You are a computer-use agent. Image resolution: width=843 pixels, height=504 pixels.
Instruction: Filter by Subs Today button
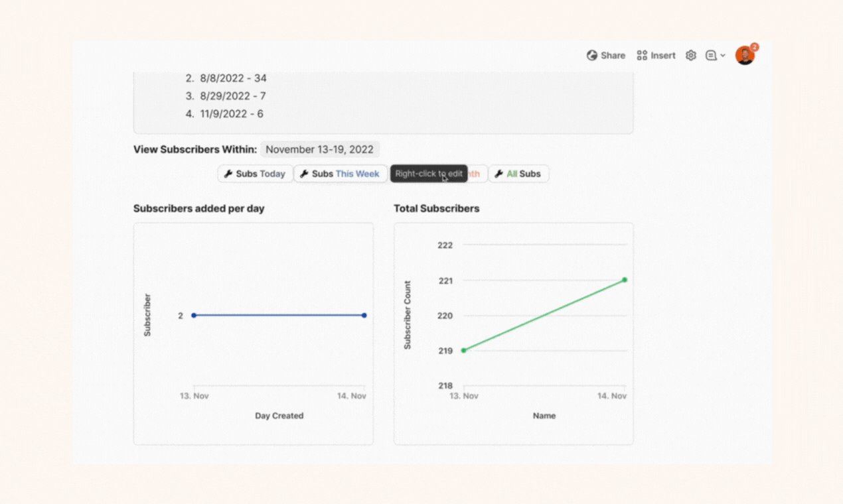pos(255,174)
